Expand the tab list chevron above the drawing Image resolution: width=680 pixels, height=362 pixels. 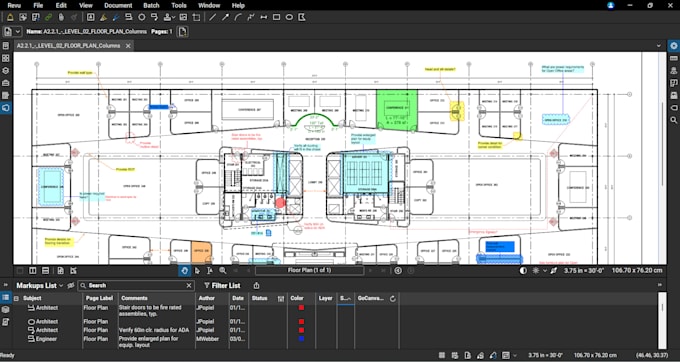(x=659, y=46)
